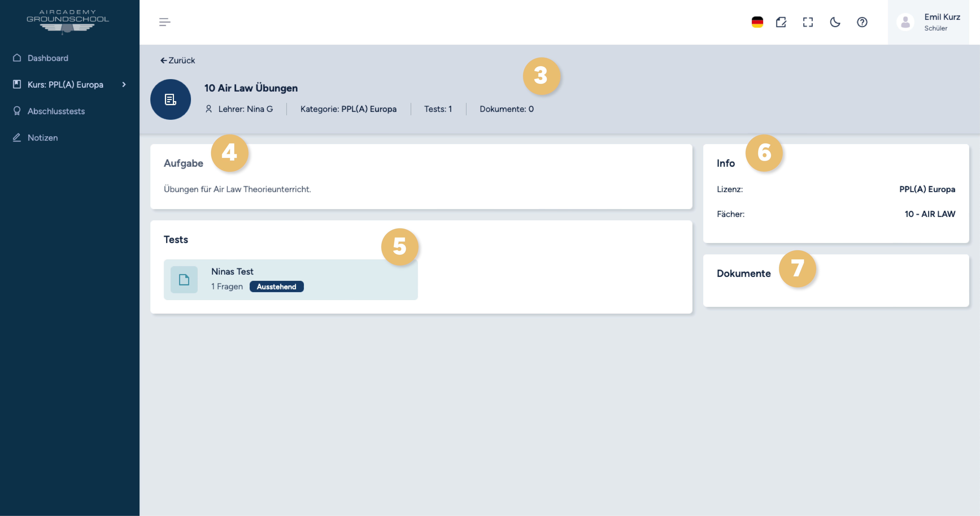Click the Emil Kurz user avatar

pyautogui.click(x=905, y=22)
